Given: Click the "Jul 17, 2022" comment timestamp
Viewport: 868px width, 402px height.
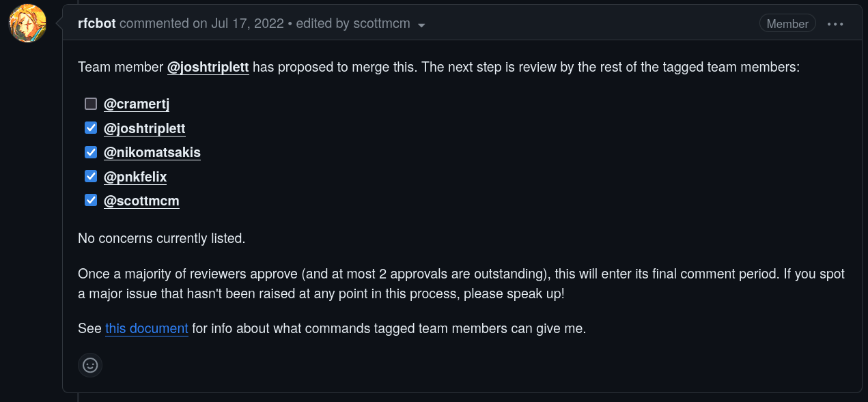Looking at the screenshot, I should [247, 23].
